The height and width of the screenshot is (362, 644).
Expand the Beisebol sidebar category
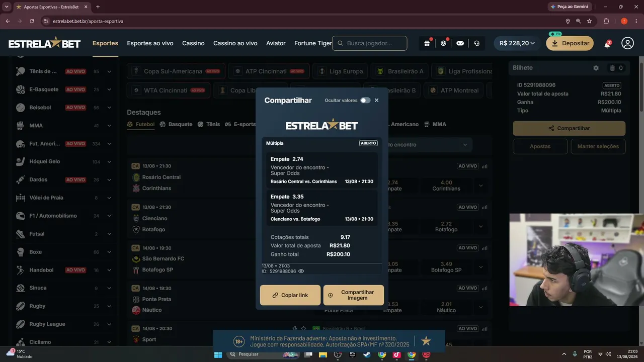109,108
